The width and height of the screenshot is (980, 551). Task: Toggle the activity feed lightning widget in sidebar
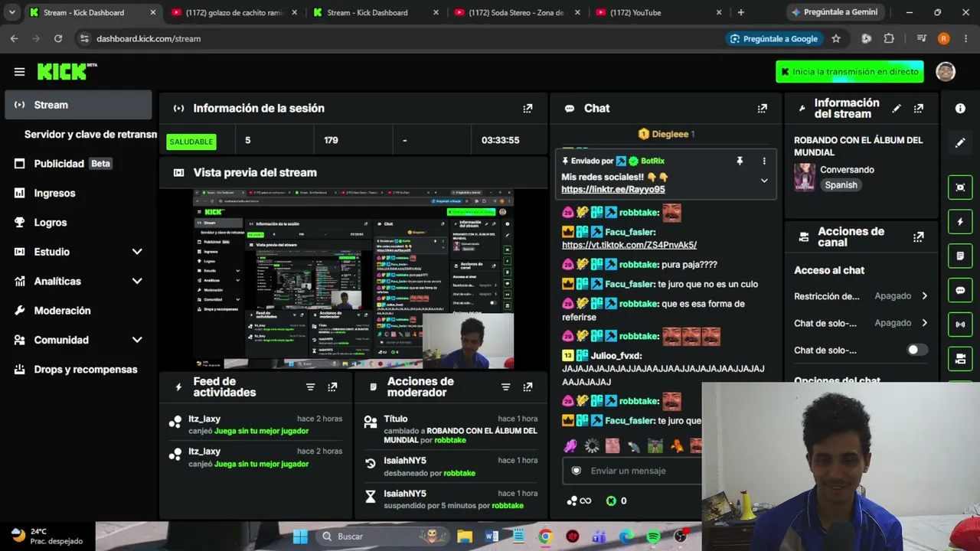click(960, 222)
